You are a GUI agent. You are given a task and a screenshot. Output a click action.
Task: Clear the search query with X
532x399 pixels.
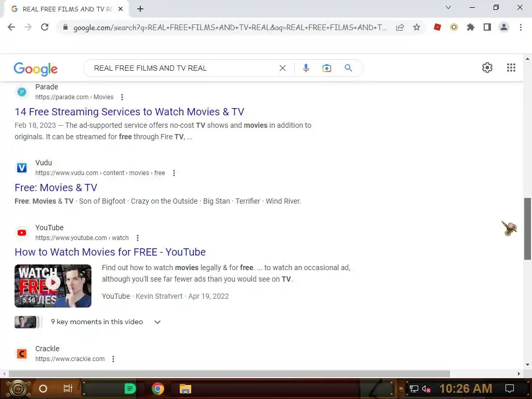click(282, 68)
